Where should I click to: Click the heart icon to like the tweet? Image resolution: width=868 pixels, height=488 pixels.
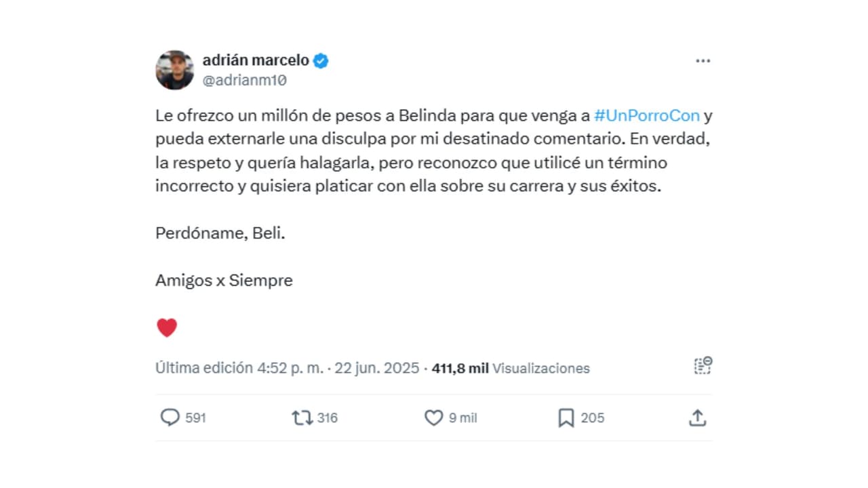pyautogui.click(x=434, y=418)
